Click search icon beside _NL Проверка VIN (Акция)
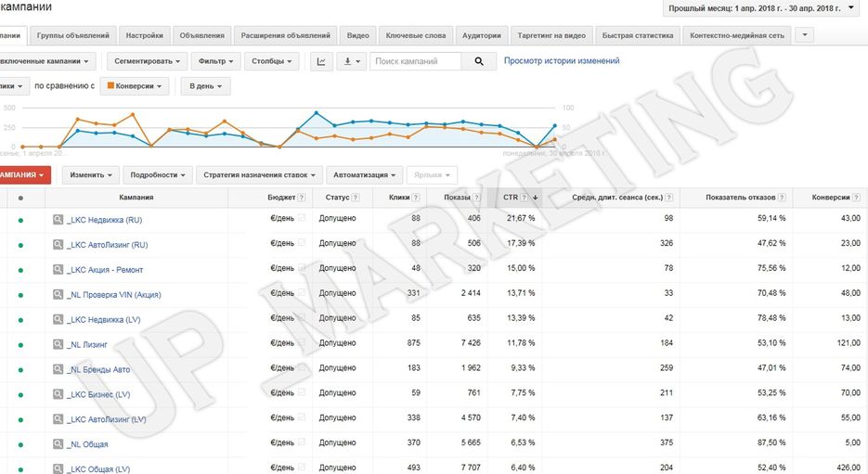 pos(58,294)
